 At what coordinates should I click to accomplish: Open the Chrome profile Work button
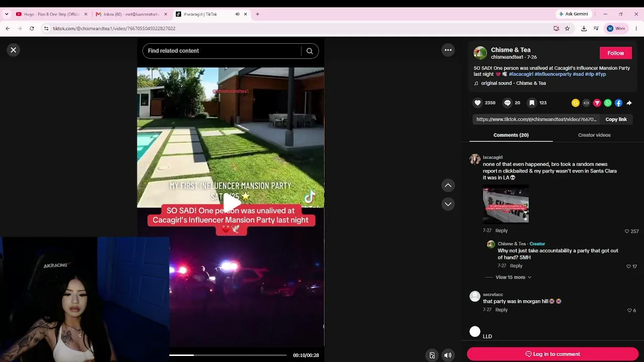pos(616,29)
